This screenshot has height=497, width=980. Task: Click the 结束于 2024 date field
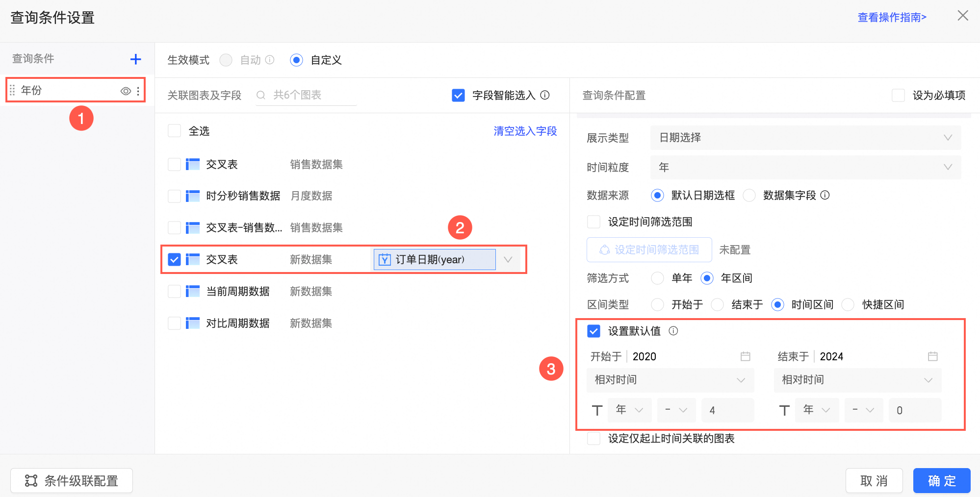click(x=857, y=356)
